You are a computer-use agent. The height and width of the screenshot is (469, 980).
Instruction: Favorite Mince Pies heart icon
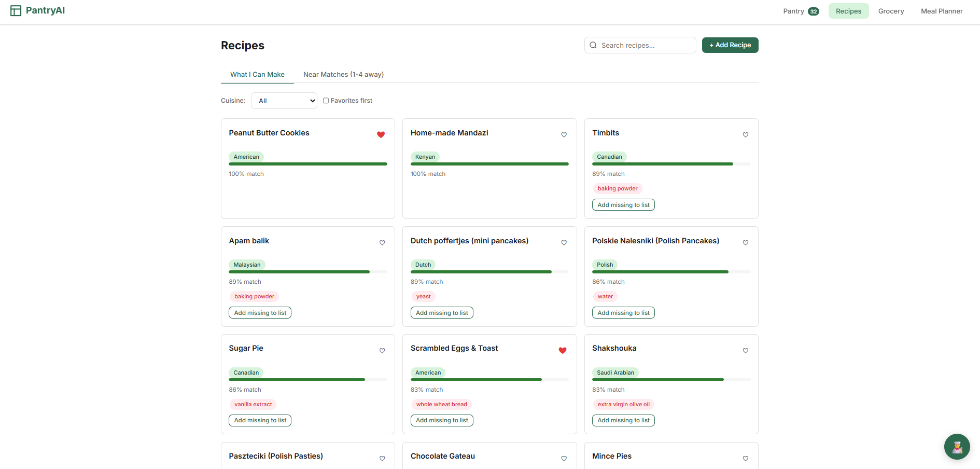click(745, 459)
